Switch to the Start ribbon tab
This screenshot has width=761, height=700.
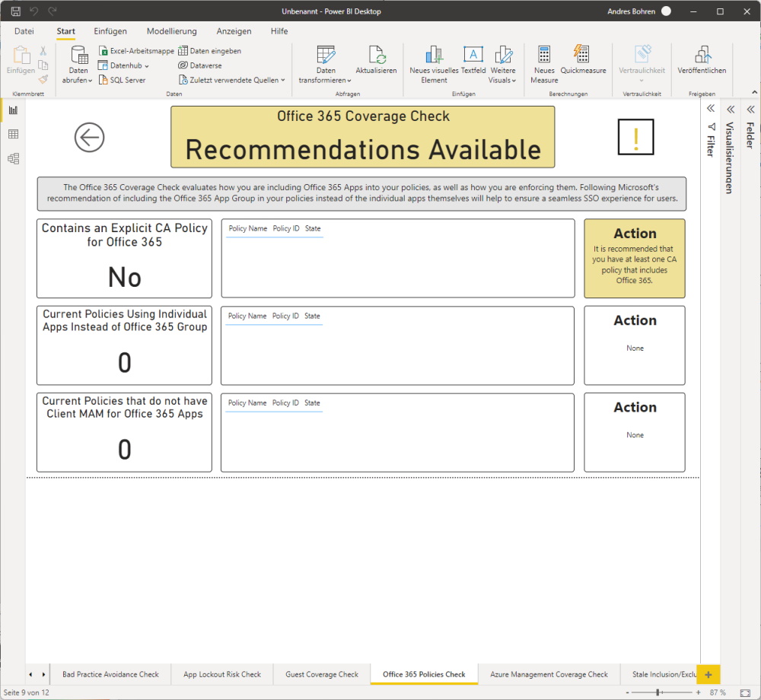(x=66, y=31)
